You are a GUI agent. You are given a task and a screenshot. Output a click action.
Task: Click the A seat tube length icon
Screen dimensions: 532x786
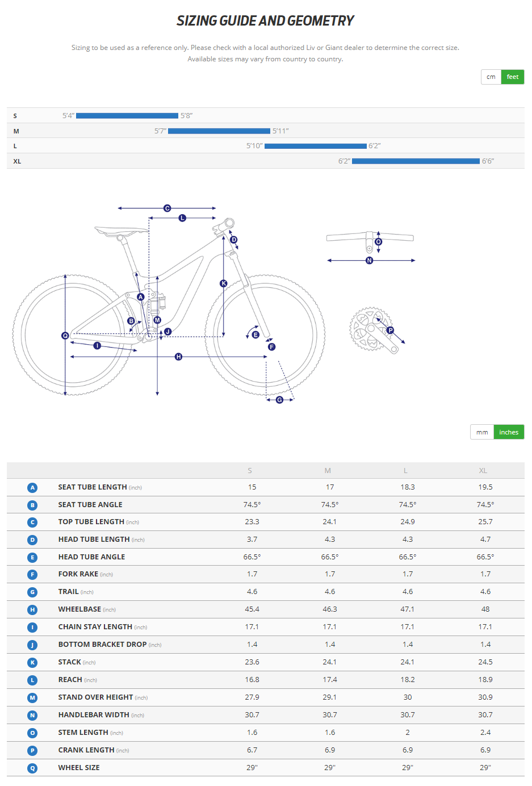[x=32, y=487]
